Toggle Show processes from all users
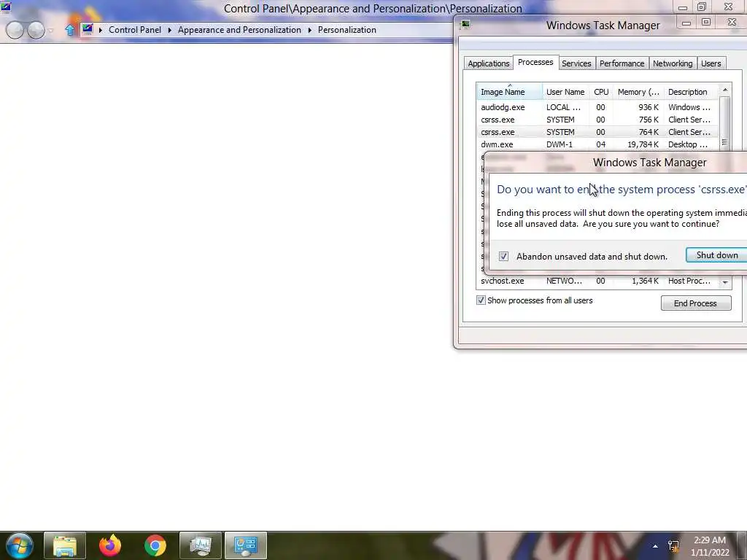Screen dimensions: 747x560 pos(481,300)
